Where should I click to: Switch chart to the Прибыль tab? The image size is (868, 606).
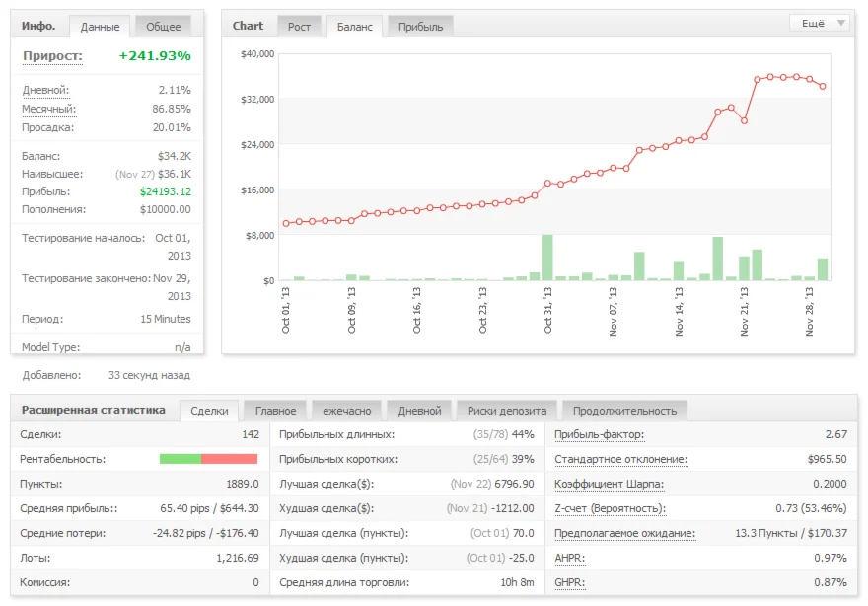click(420, 27)
